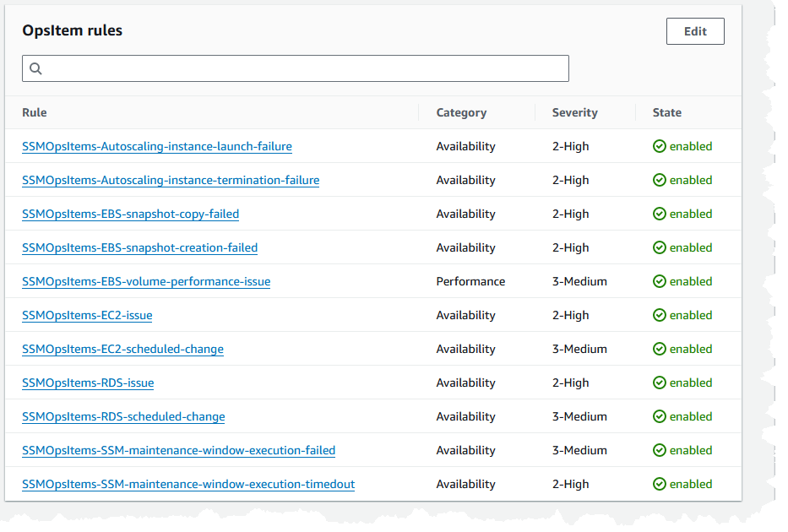
Task: Open the EBS-snapshot-creation-failed rule
Action: [139, 247]
